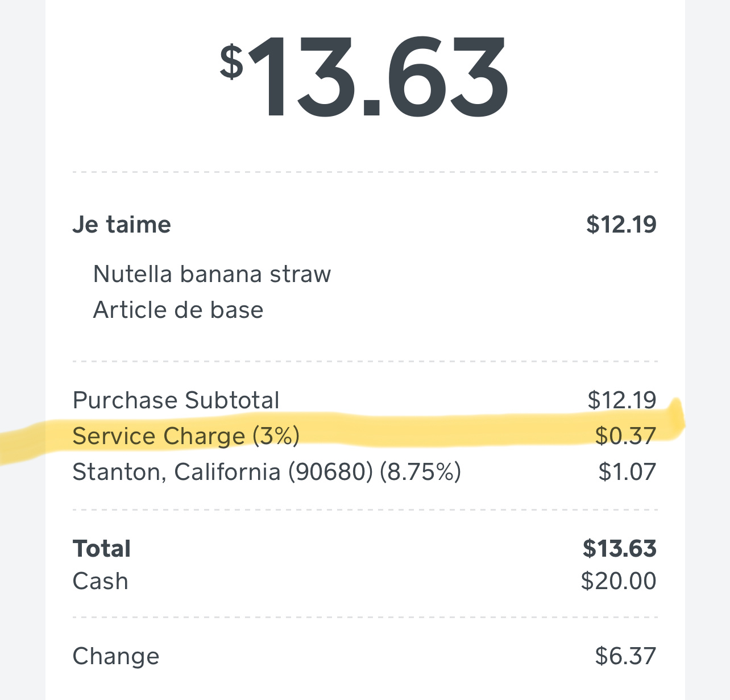Click the $6.37 change amount

[x=625, y=656]
